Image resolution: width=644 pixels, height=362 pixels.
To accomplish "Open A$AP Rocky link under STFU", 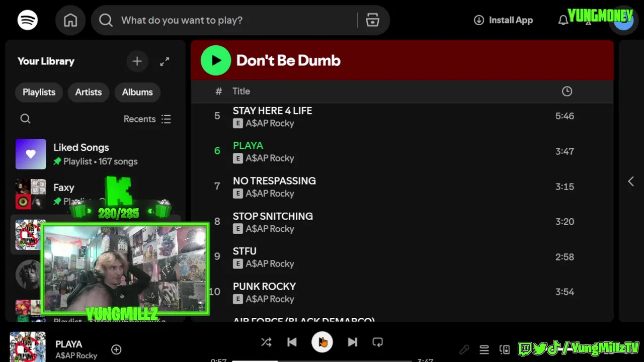I will point(270,264).
